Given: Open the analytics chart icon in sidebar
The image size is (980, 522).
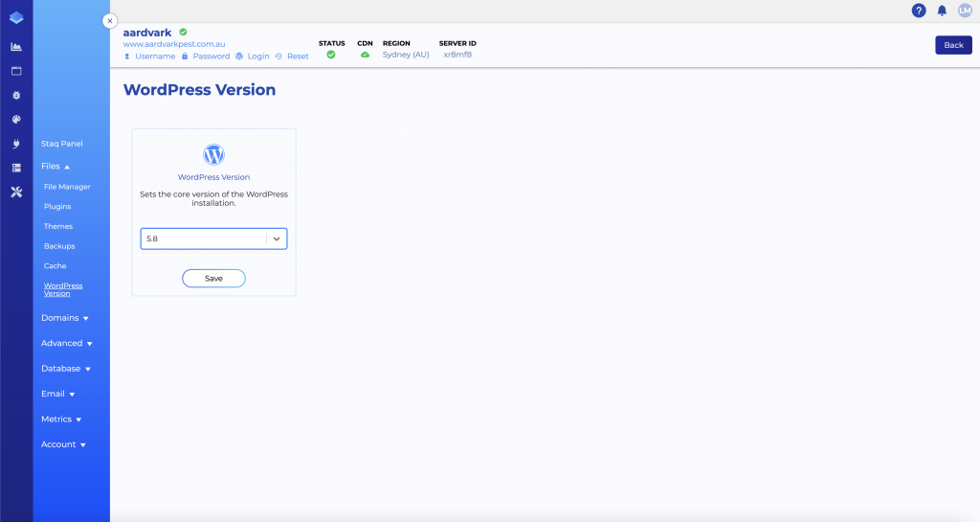Looking at the screenshot, I should (16, 47).
